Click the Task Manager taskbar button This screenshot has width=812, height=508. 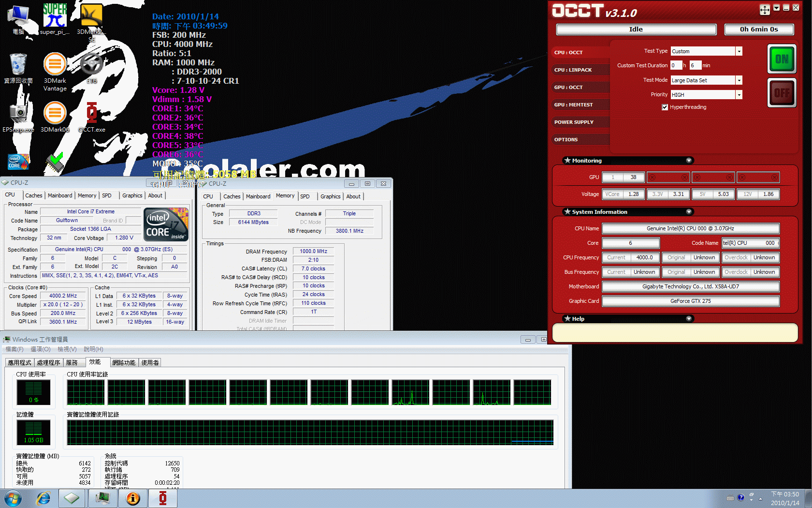tap(102, 498)
